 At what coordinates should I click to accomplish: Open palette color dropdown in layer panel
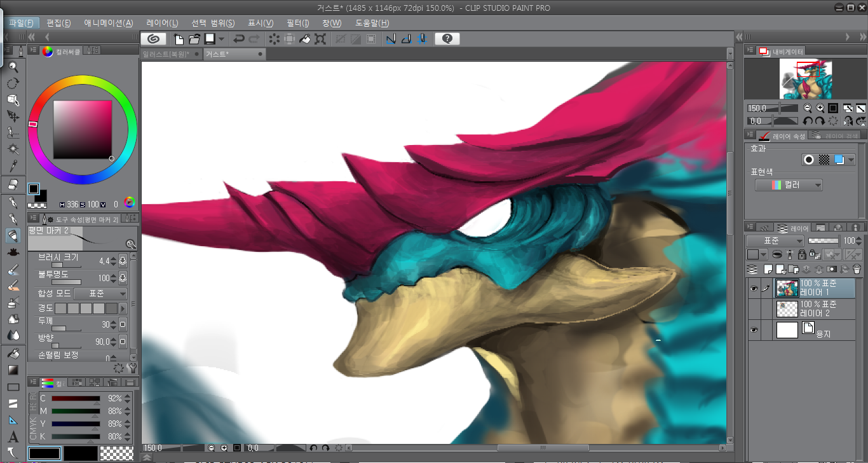point(757,254)
